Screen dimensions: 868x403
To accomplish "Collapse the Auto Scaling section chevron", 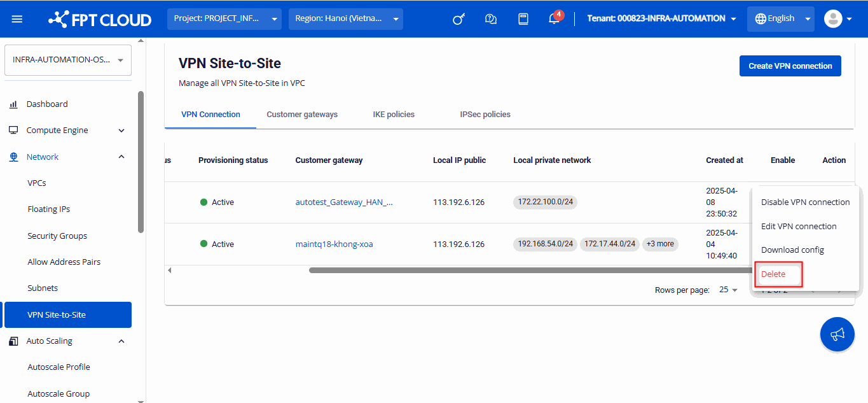I will coord(121,341).
